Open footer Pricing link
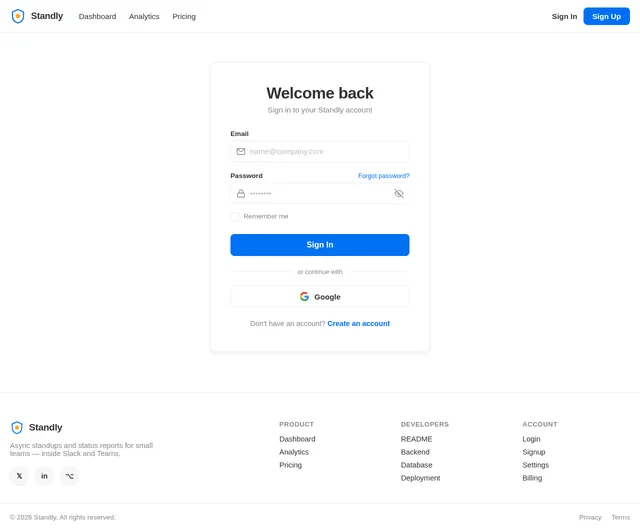 [x=291, y=465]
